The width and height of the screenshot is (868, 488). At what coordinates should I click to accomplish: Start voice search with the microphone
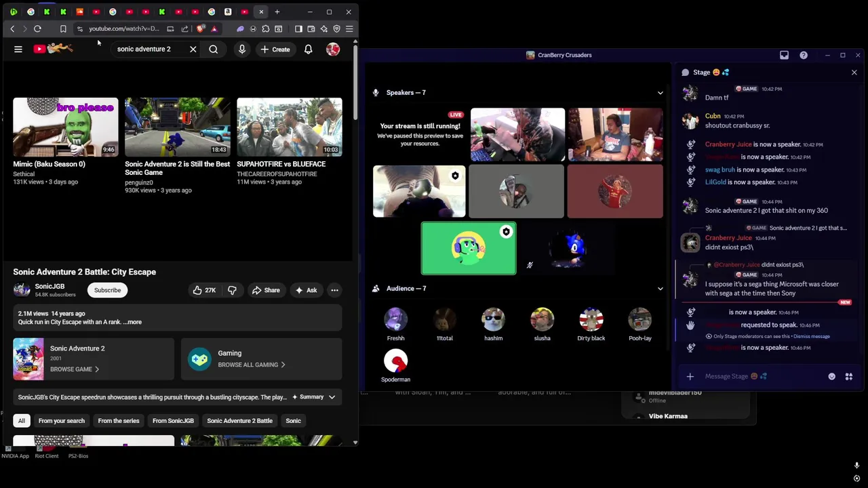pos(242,49)
